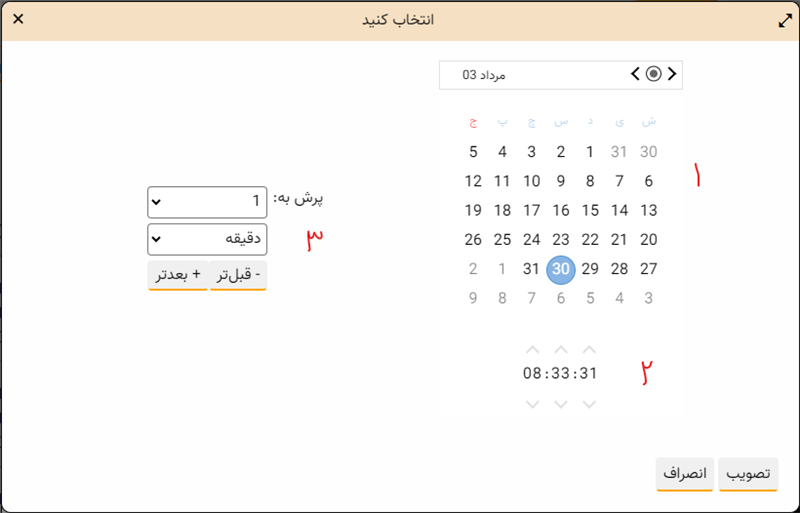The width and height of the screenshot is (800, 513).
Task: Click the left arrow in the calendar header
Action: click(x=636, y=73)
